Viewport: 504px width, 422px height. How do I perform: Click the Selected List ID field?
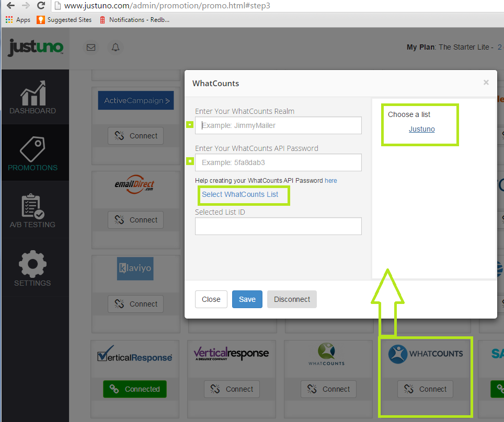(x=278, y=226)
